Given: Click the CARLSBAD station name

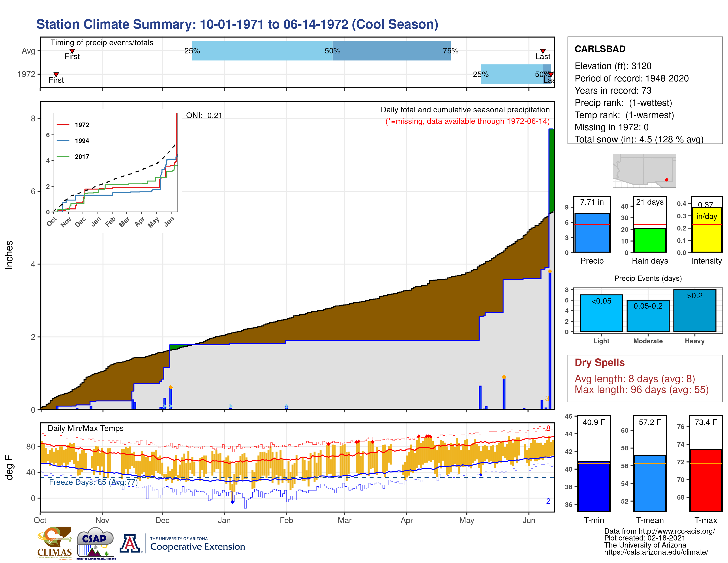Looking at the screenshot, I should [600, 49].
